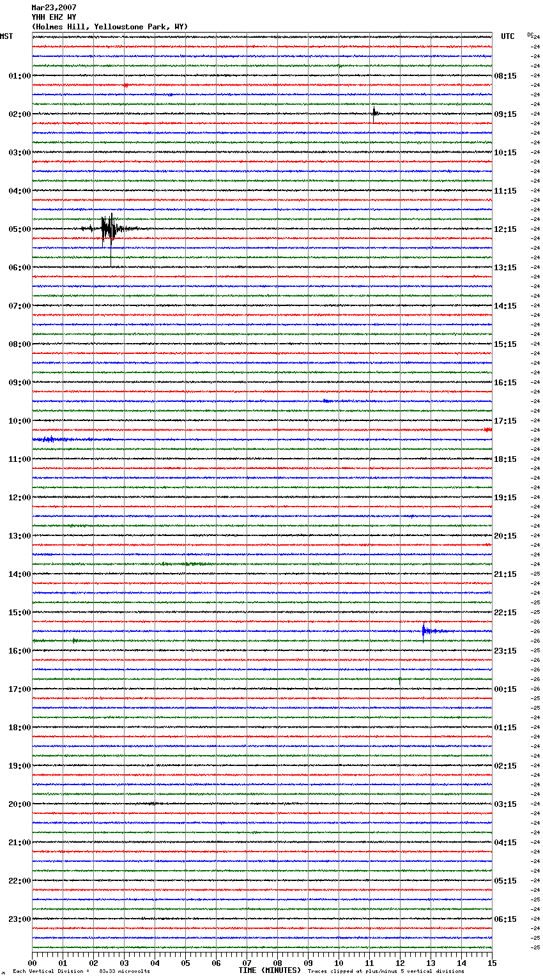Viewport: 543px width, 980px height.
Task: Click the 10 minute tick label
Action: (339, 963)
